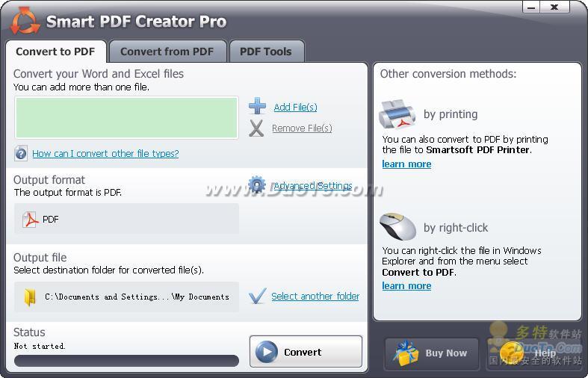
Task: Click the 'by printing' heading
Action: pos(451,114)
